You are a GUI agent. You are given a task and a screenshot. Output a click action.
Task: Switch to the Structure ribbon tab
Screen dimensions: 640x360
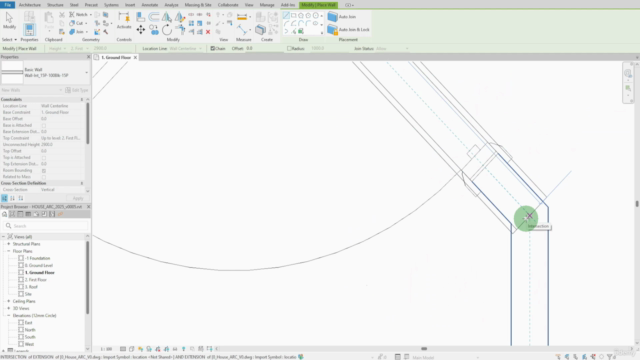pyautogui.click(x=55, y=5)
